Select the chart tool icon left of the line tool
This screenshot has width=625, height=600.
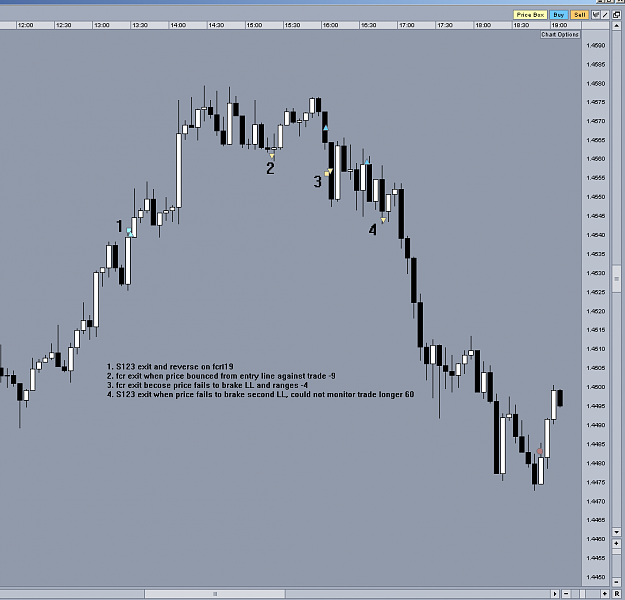596,15
